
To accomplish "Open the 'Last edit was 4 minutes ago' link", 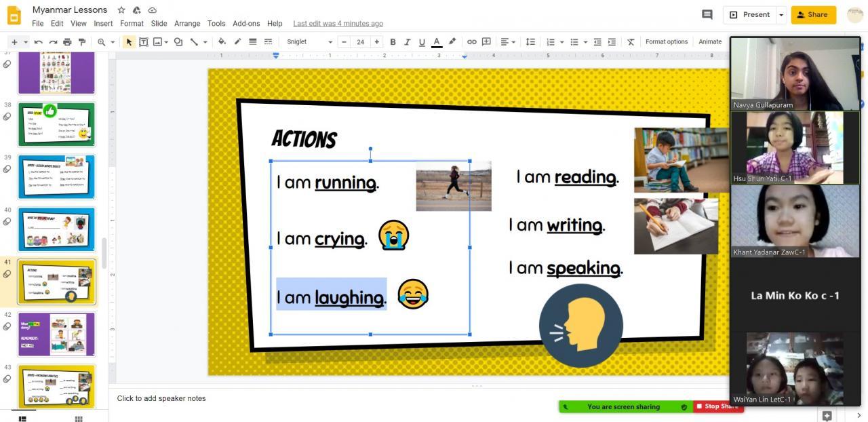I will 338,23.
